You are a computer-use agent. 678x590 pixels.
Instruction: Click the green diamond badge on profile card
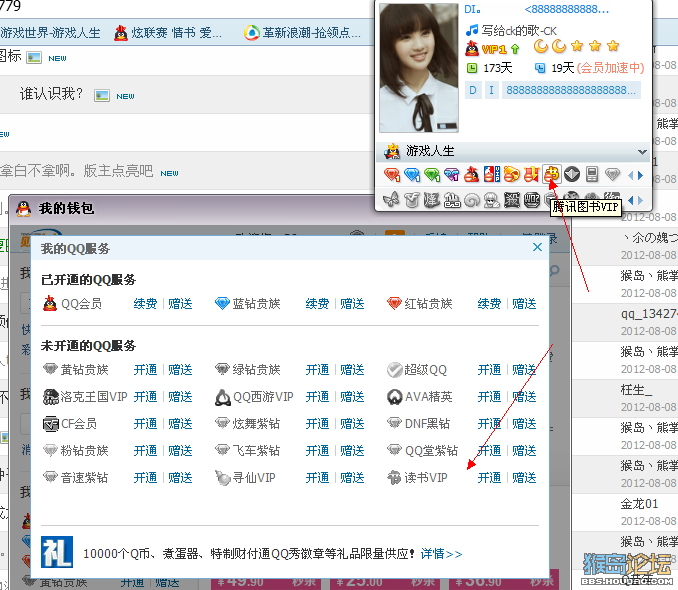pyautogui.click(x=432, y=175)
